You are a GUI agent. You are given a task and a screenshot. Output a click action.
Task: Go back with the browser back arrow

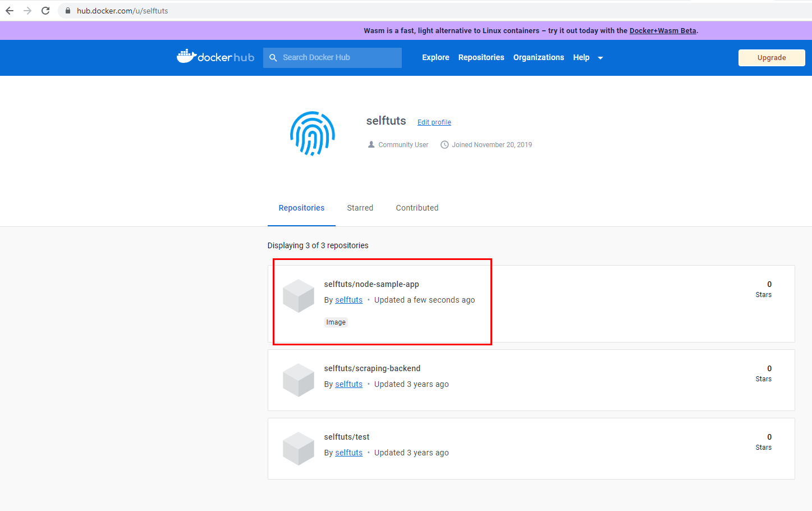click(x=10, y=11)
